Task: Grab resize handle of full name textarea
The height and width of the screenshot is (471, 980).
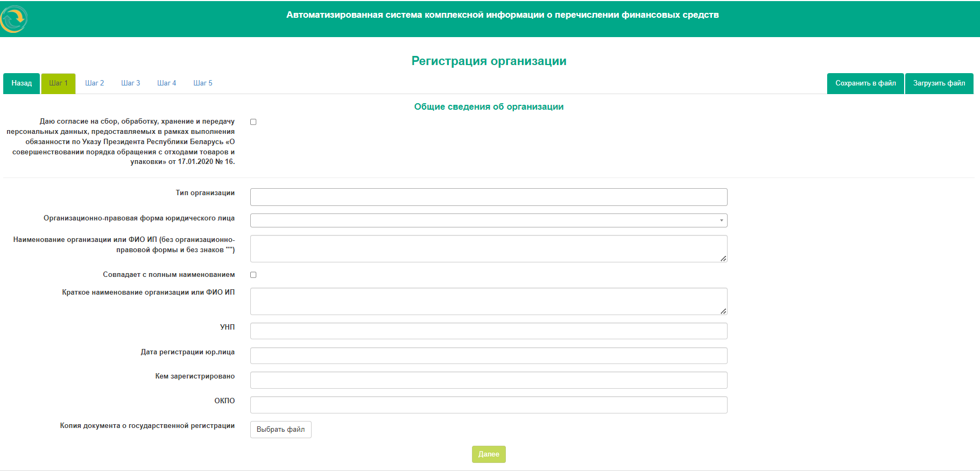Action: click(x=723, y=259)
